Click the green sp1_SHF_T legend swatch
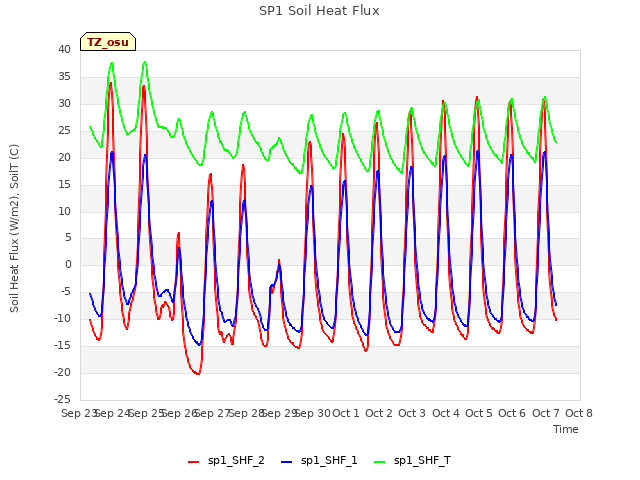 [380, 462]
